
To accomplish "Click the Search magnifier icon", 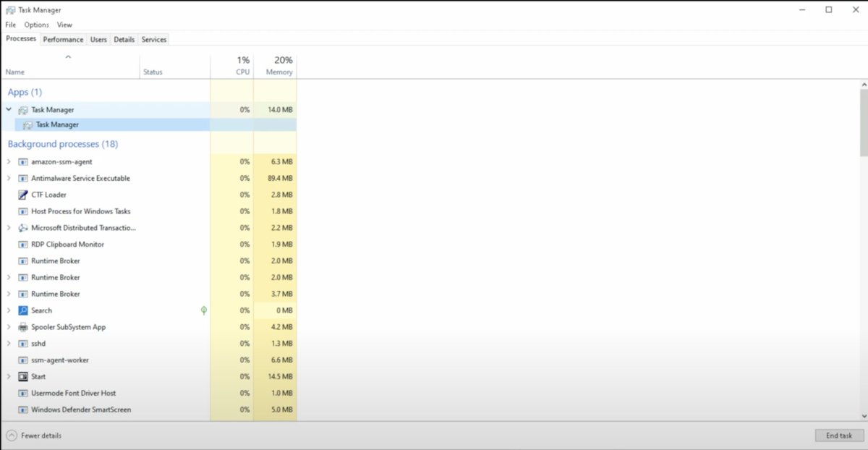I will click(23, 310).
